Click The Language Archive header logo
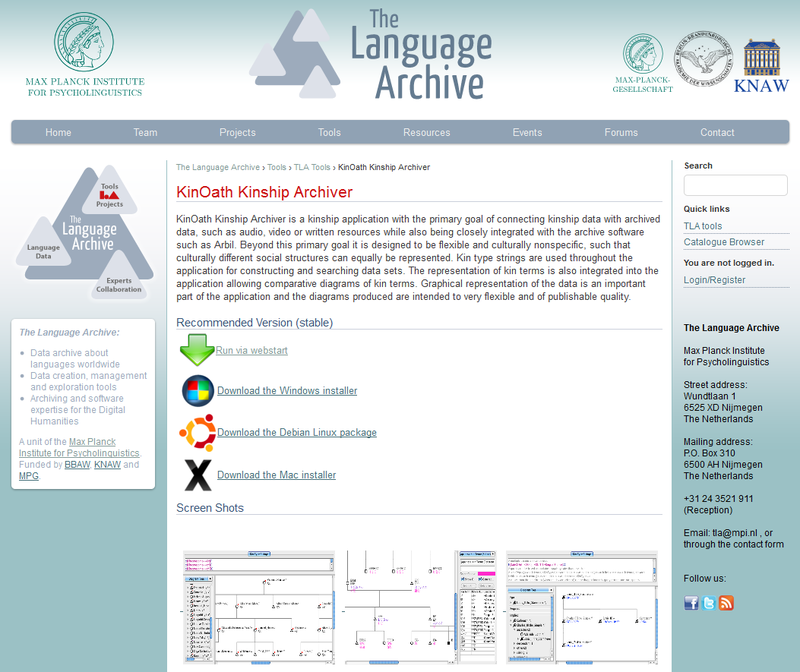 click(x=371, y=54)
